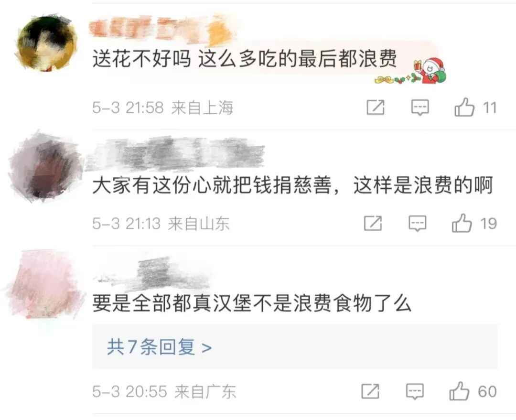Open the first commenter's avatar
Screen dimensions: 516x420
click(x=46, y=43)
